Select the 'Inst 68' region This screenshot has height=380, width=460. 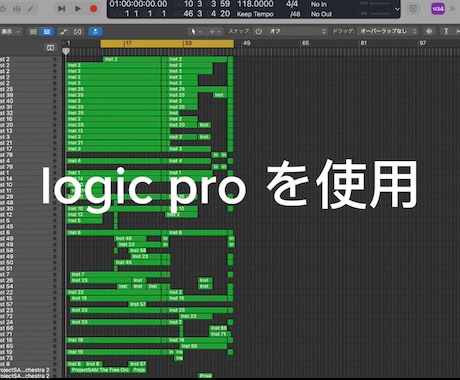(x=218, y=328)
